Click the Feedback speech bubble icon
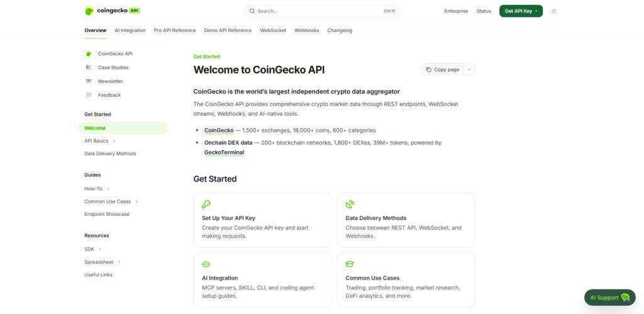 [88, 95]
